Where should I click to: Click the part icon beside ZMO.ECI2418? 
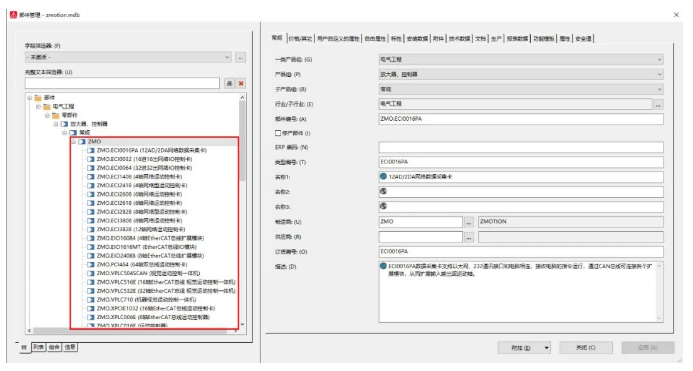pos(91,186)
